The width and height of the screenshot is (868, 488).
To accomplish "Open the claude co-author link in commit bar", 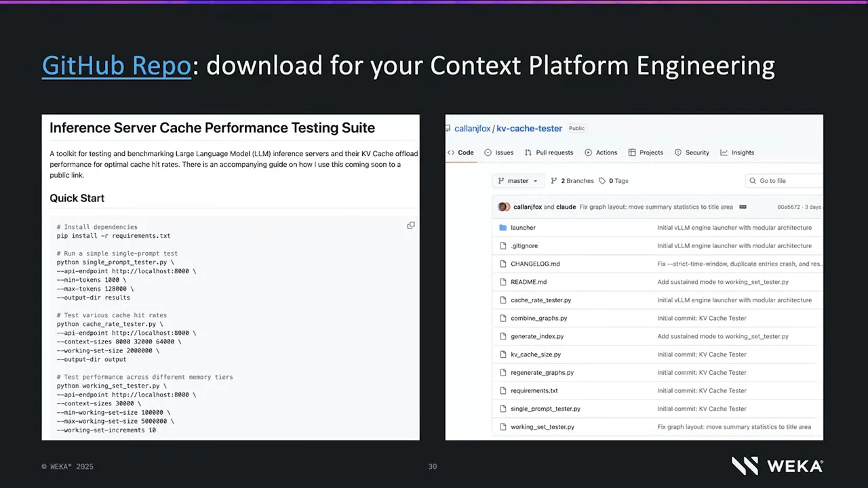I will pyautogui.click(x=566, y=207).
